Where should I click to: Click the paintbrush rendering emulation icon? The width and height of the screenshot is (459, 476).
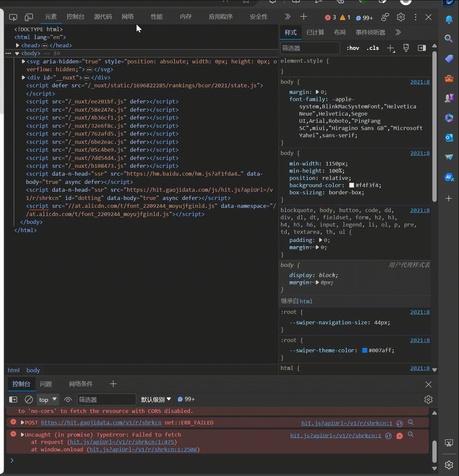406,48
